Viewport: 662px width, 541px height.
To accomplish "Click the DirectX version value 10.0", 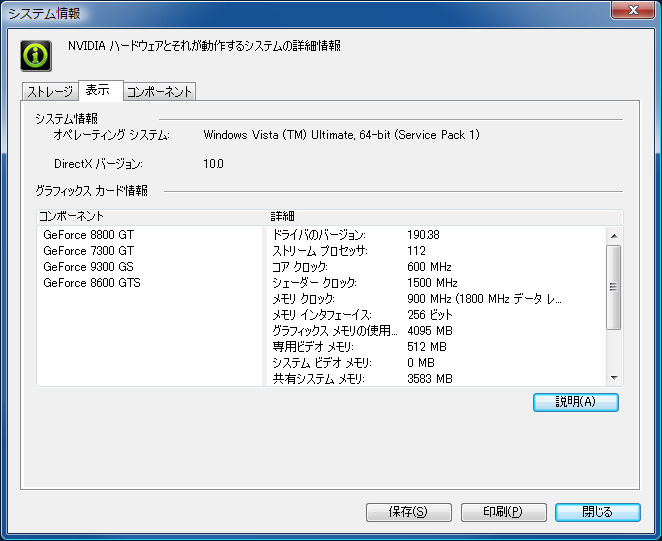I will tap(213, 164).
